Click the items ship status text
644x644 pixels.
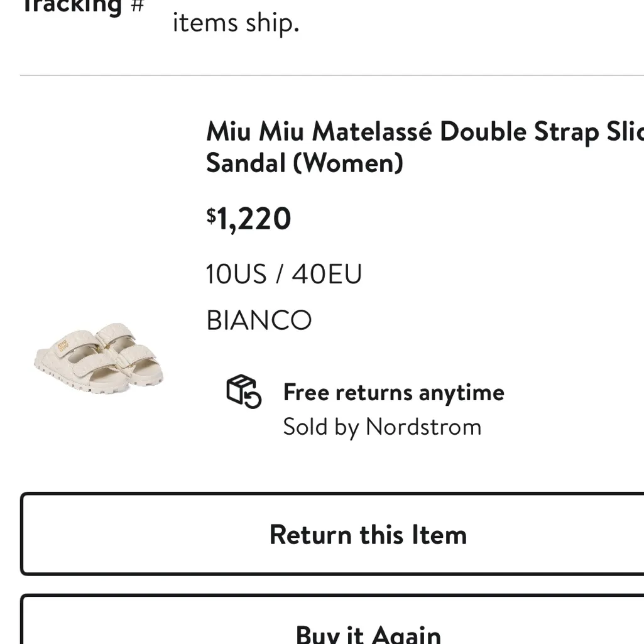(x=235, y=23)
